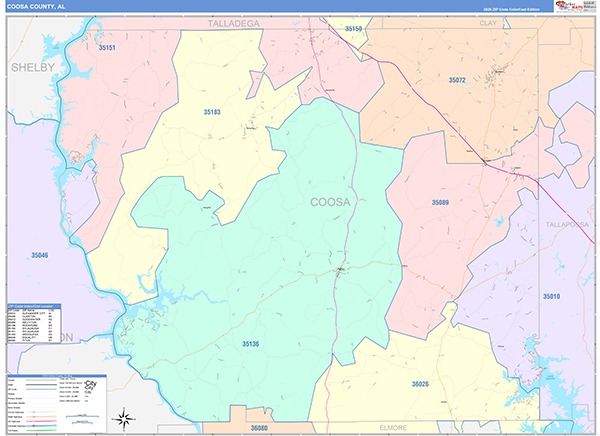Click the map legend box
Image resolution: width=600 pixels, height=436 pixels.
[57, 404]
